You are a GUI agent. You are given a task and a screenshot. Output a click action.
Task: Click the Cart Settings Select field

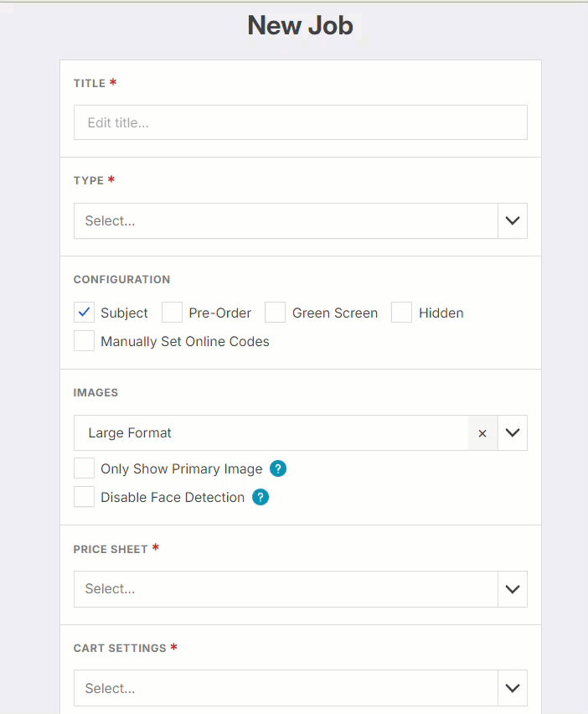point(285,688)
